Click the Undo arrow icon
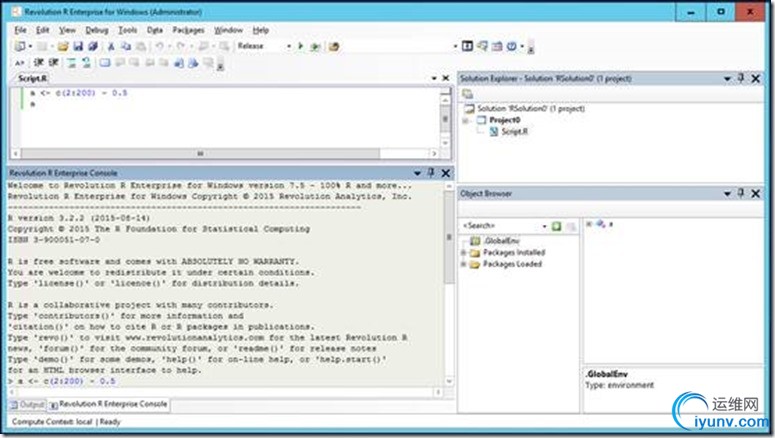This screenshot has width=775, height=438. pyautogui.click(x=159, y=46)
